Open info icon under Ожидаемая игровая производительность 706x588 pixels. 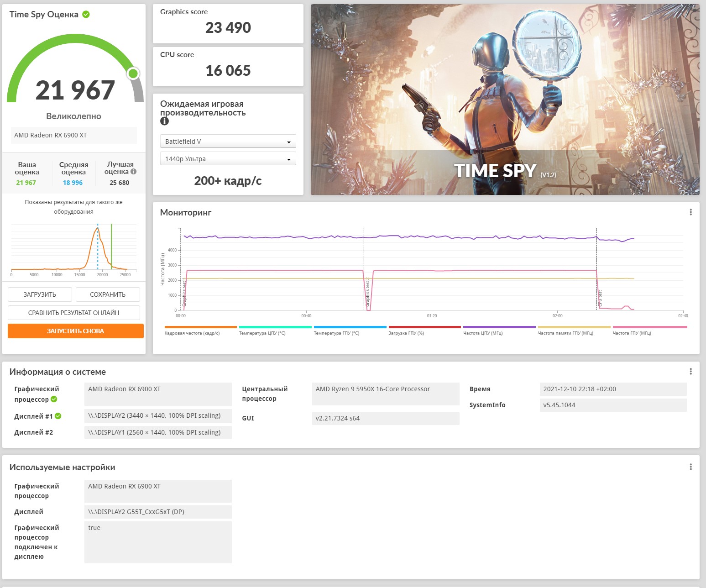click(164, 121)
